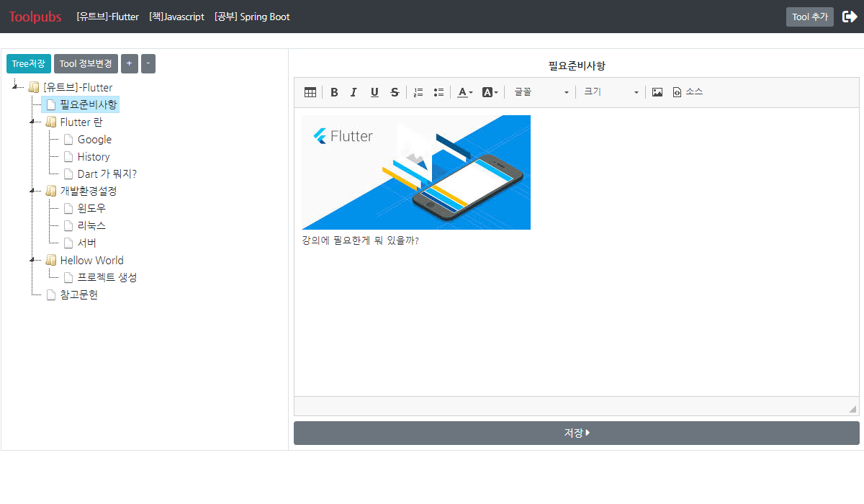
Task: Click the 참고문헌 document icon
Action: point(50,295)
